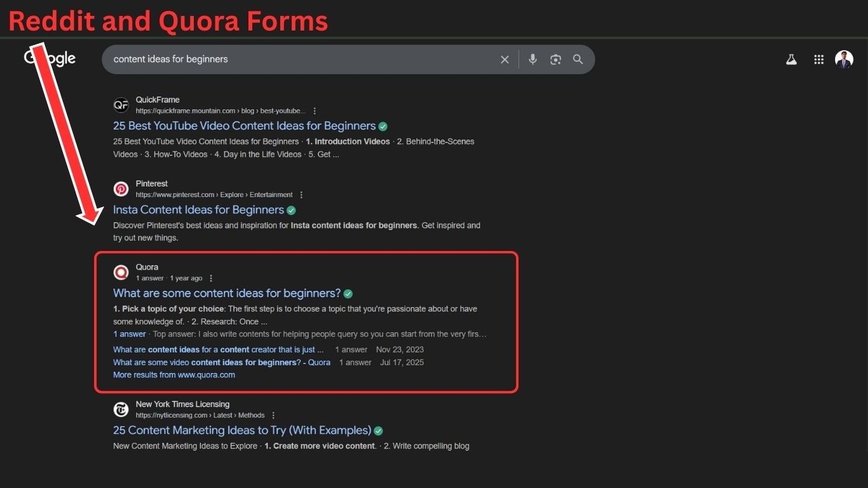Viewport: 868px width, 488px height.
Task: Click the verified badge after 25 Content Marketing Ideas
Action: pyautogui.click(x=378, y=431)
